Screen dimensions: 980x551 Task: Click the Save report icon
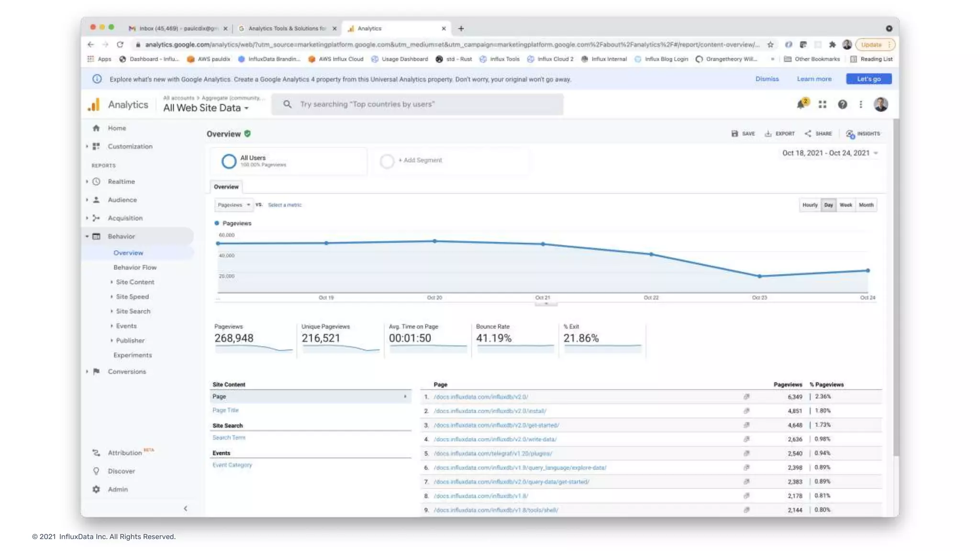(x=735, y=133)
